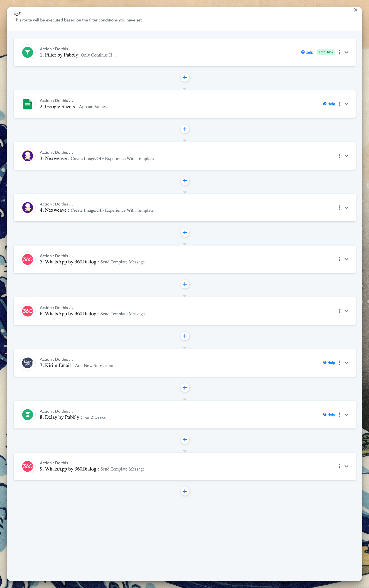
Task: Open the three-dot menu for Google Sheets step
Action: [340, 104]
